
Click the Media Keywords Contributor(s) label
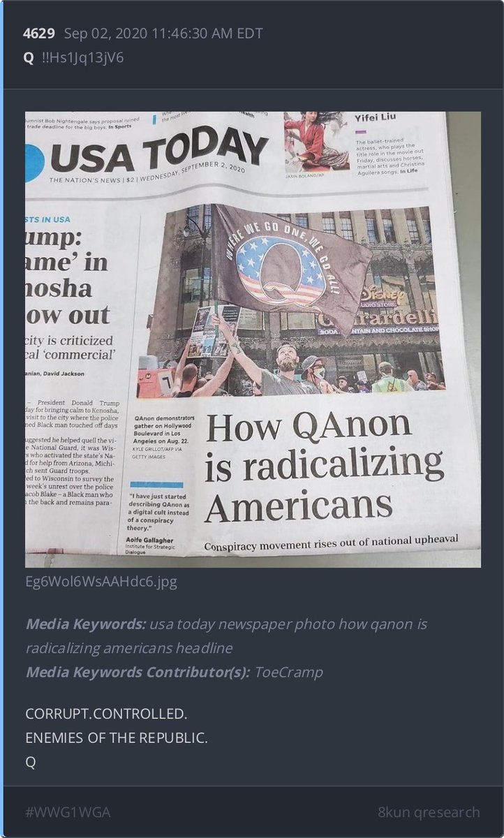(138, 672)
